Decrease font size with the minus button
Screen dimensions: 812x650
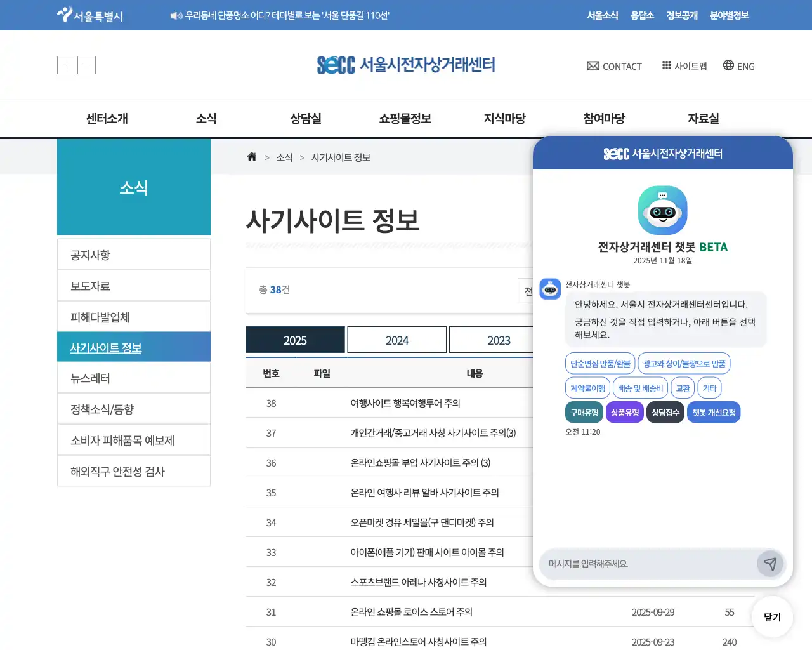[x=86, y=65]
